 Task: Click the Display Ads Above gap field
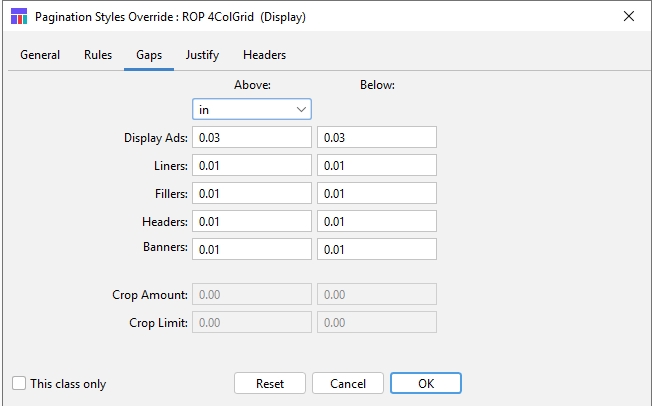[x=252, y=138]
